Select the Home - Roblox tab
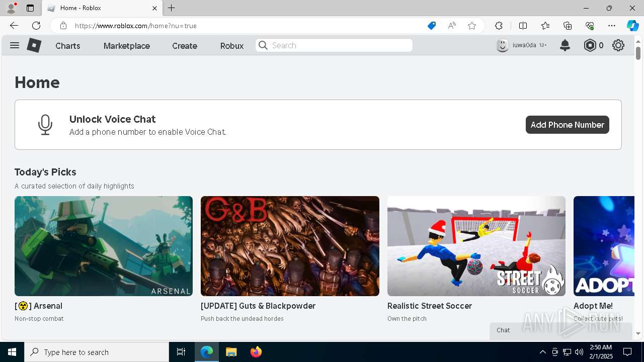This screenshot has height=362, width=644. 102,8
